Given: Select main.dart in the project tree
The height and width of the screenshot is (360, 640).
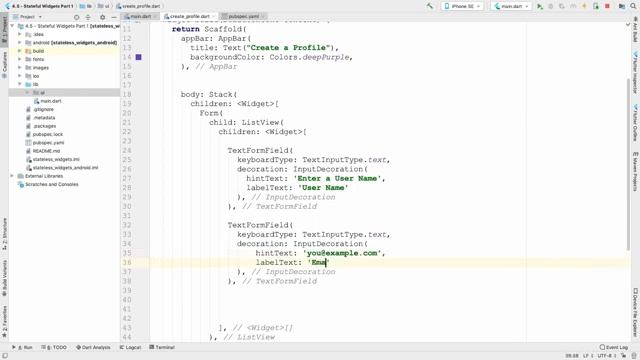Looking at the screenshot, I should pyautogui.click(x=51, y=101).
